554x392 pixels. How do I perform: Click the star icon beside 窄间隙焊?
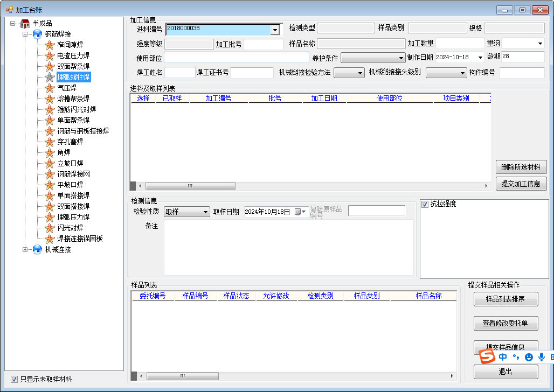50,45
